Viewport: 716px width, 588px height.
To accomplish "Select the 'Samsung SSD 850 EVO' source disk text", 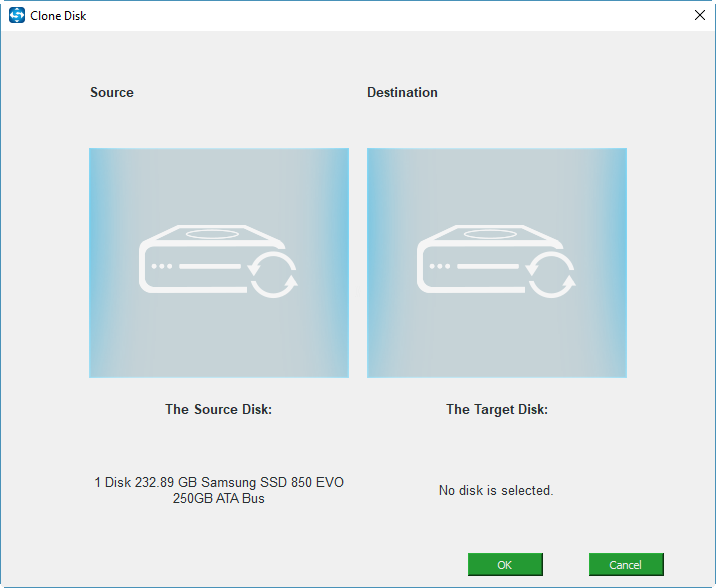I will [219, 490].
